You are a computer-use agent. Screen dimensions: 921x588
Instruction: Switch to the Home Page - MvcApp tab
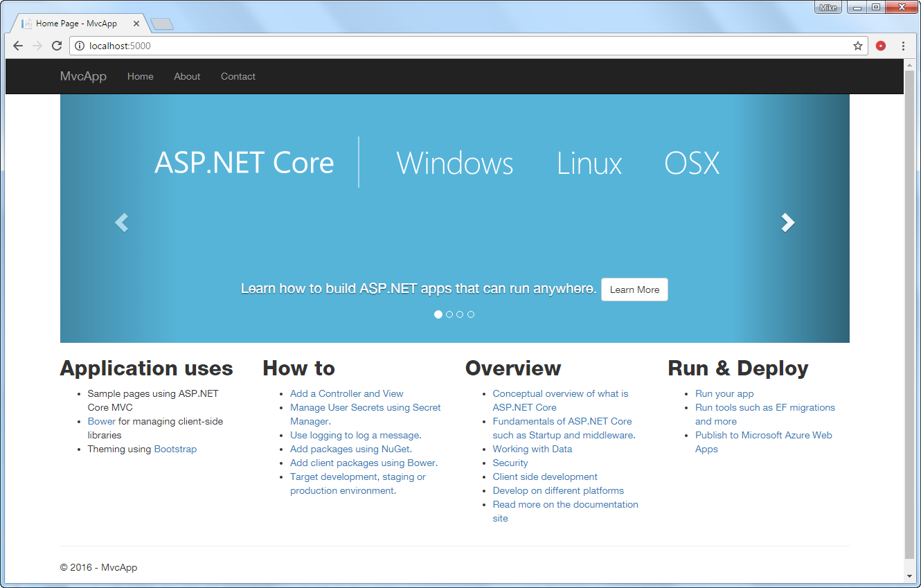point(76,22)
